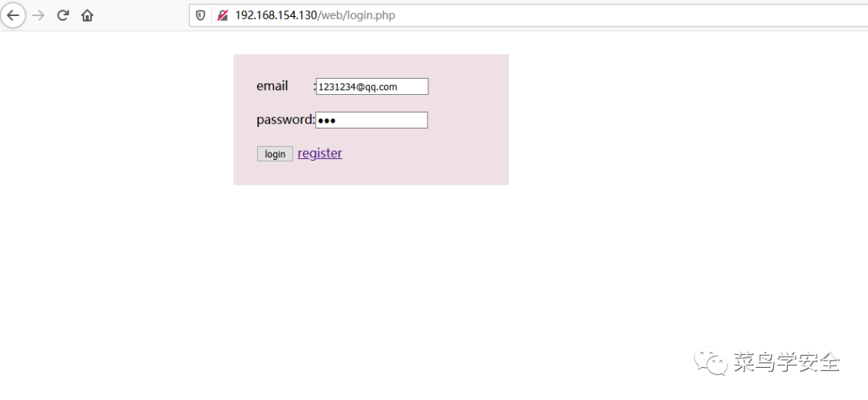Click the email label text
The image size is (868, 400).
(272, 86)
